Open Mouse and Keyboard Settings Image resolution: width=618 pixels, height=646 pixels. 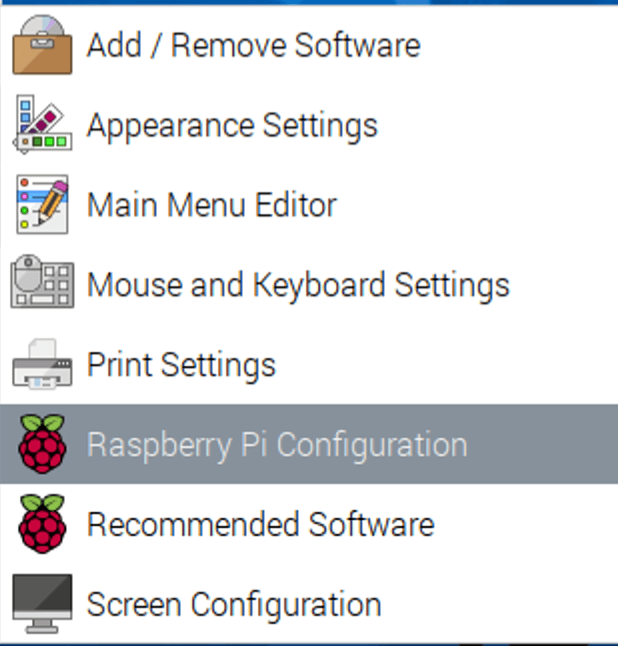(309, 284)
